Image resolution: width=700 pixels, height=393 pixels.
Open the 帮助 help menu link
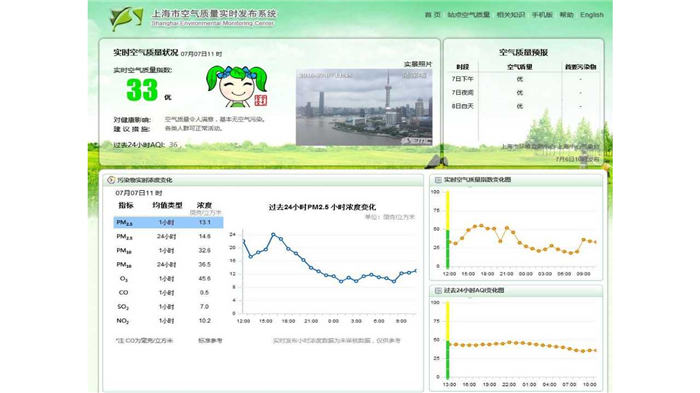(567, 15)
